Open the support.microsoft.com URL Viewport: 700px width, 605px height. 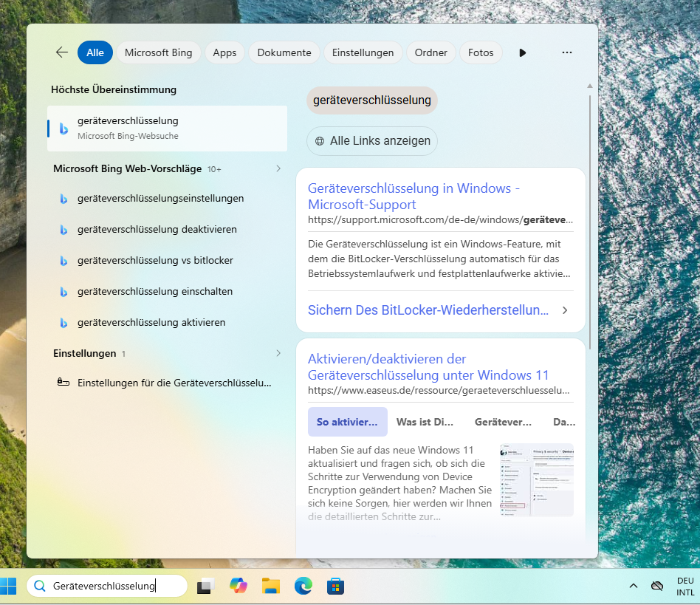[x=440, y=219]
